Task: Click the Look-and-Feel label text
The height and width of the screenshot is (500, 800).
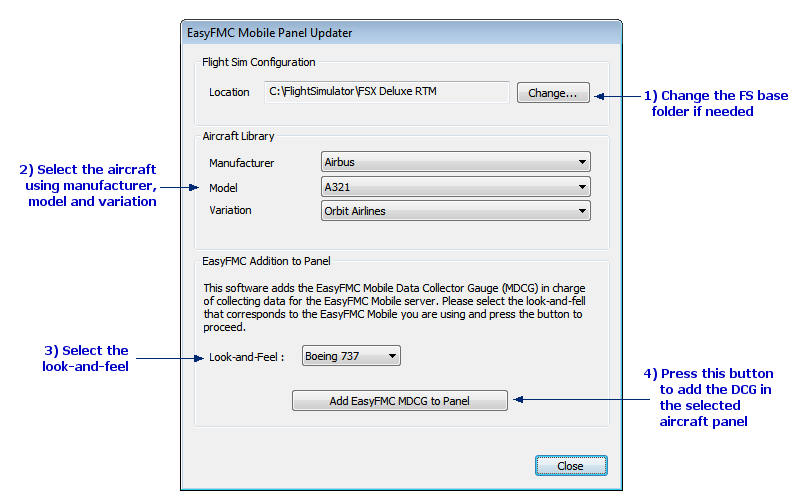Action: click(246, 357)
